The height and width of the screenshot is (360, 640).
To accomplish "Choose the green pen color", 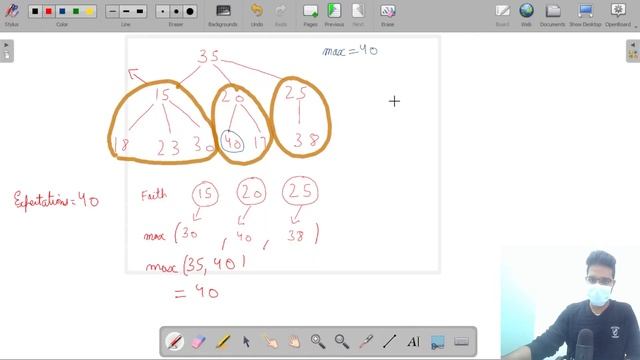I will [x=76, y=11].
